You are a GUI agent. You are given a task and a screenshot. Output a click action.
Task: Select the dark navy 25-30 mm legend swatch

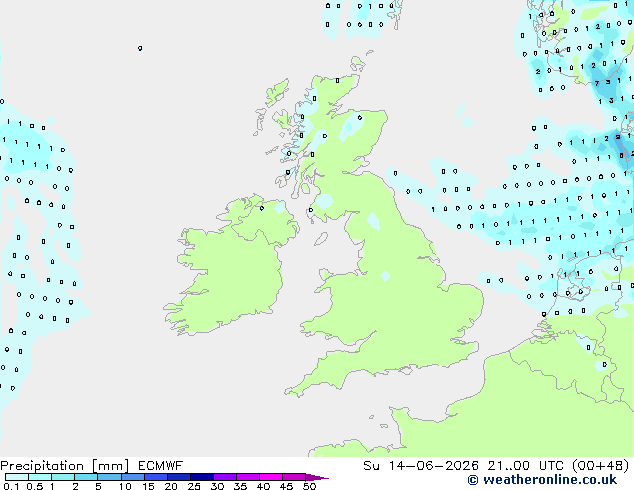click(x=202, y=477)
